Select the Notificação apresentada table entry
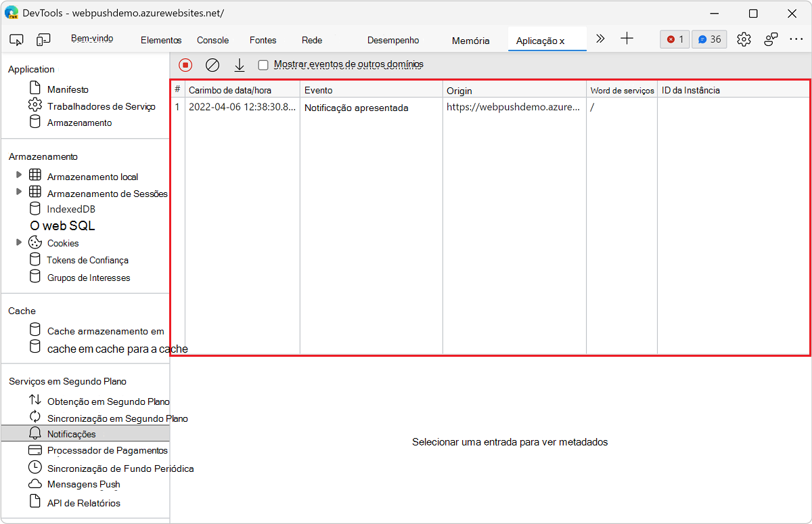The width and height of the screenshot is (812, 524). coord(357,107)
